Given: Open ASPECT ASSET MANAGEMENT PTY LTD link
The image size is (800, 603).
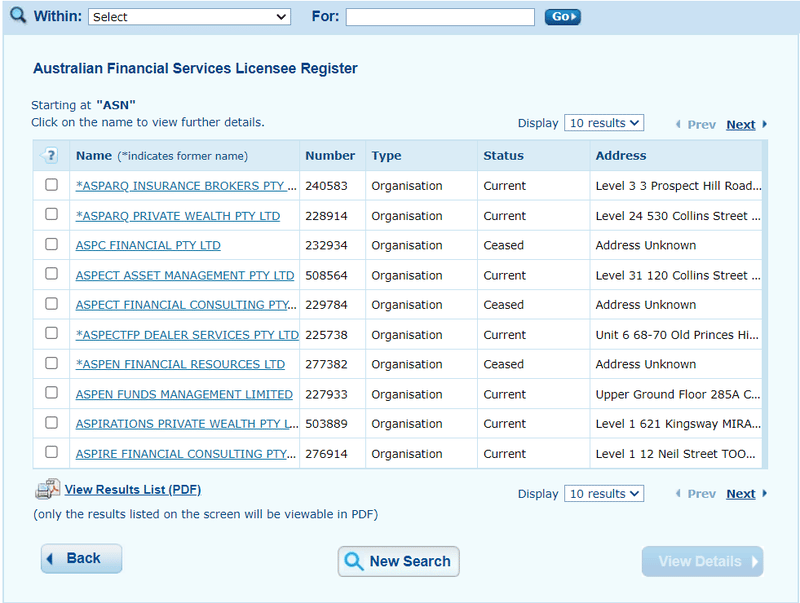Looking at the screenshot, I should [185, 275].
